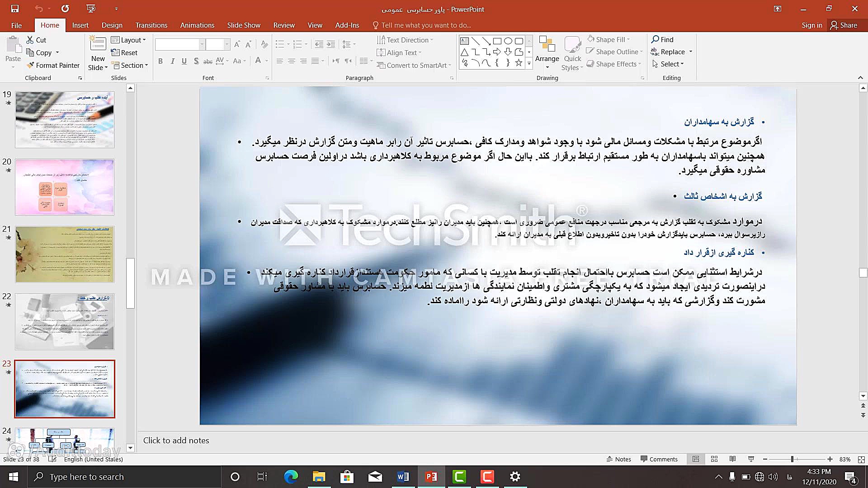Toggle Italic text formatting
Viewport: 868px width, 488px height.
pos(172,61)
